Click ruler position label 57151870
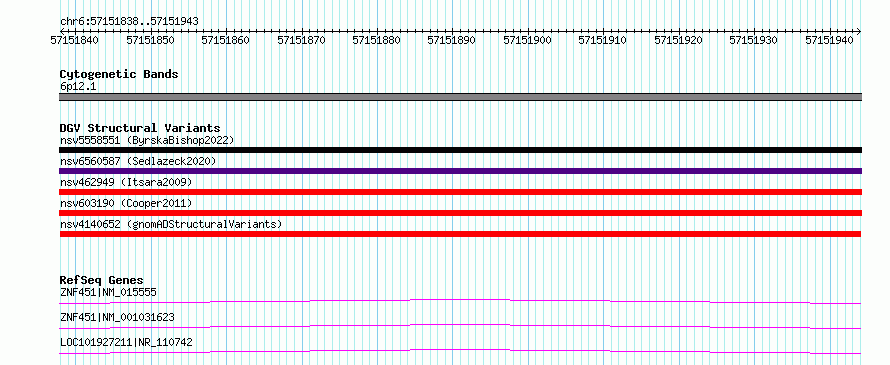Viewport: 890px width, 365px height. point(301,40)
